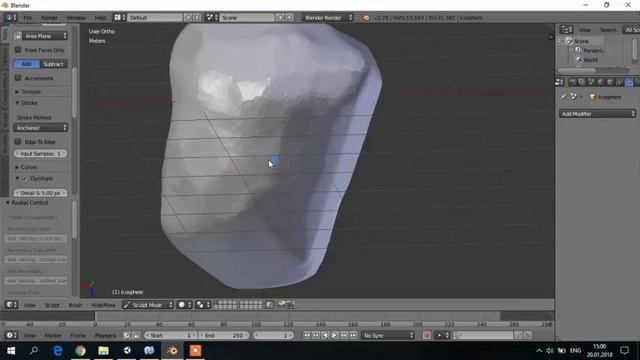This screenshot has height=360, width=640.
Task: Switch to the Object properties tab icon
Action: click(610, 82)
